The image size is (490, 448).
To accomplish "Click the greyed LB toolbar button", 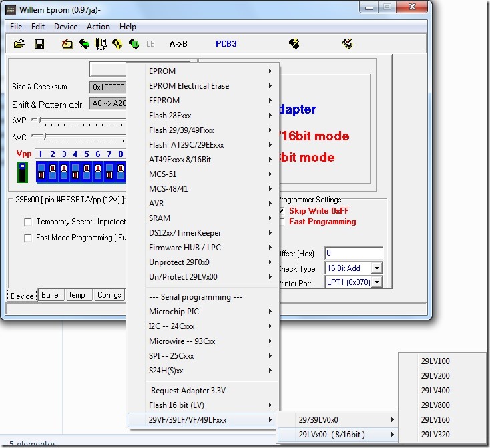I will 150,44.
